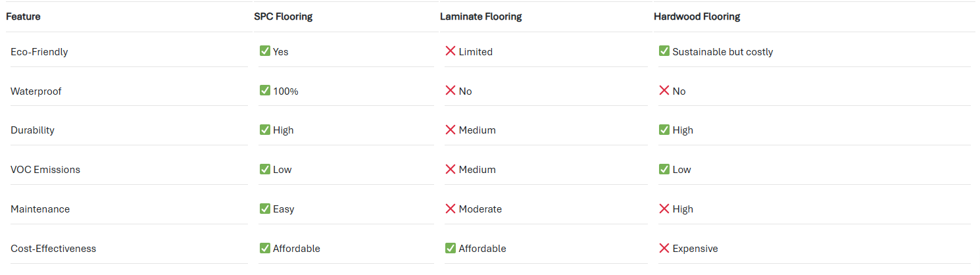The width and height of the screenshot is (980, 275).
Task: Select the Feature column header
Action: coord(23,16)
